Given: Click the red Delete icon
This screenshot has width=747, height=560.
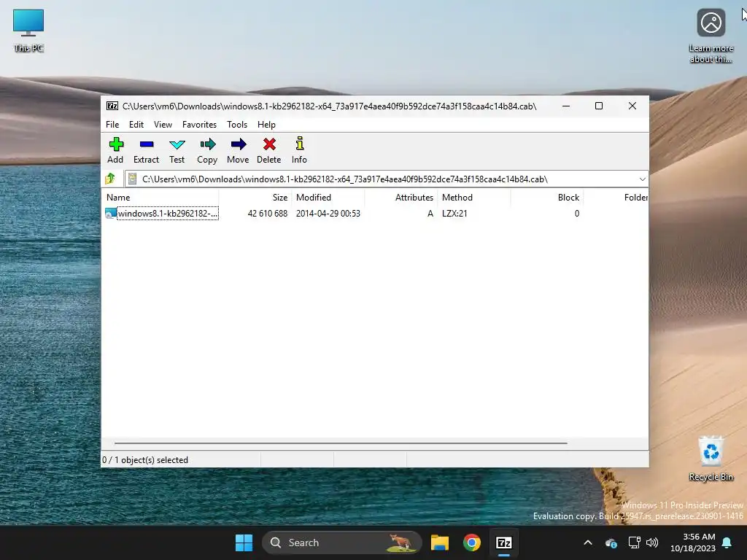Looking at the screenshot, I should [x=269, y=144].
